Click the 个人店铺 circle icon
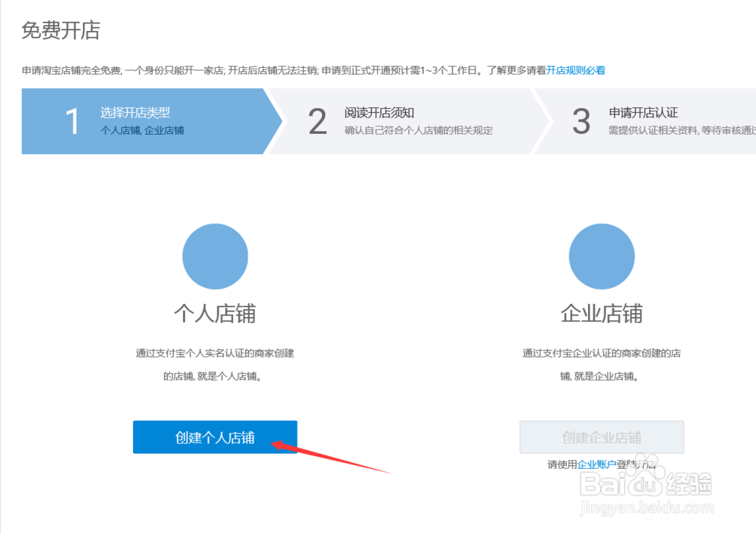756x534 pixels. click(215, 256)
